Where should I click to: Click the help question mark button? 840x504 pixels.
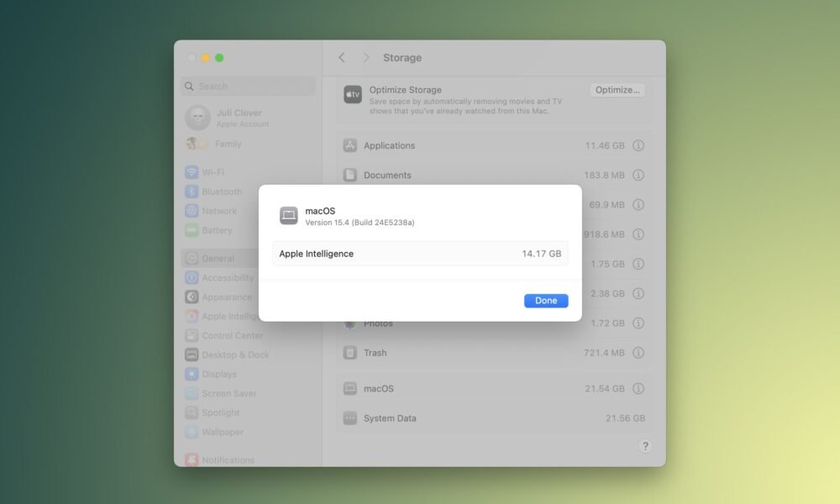[x=645, y=446]
